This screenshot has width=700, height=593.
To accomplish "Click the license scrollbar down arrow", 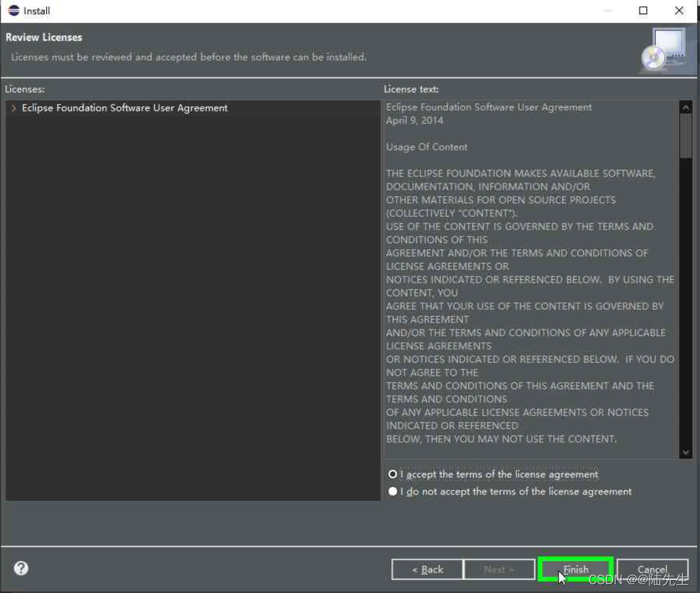I will point(686,451).
